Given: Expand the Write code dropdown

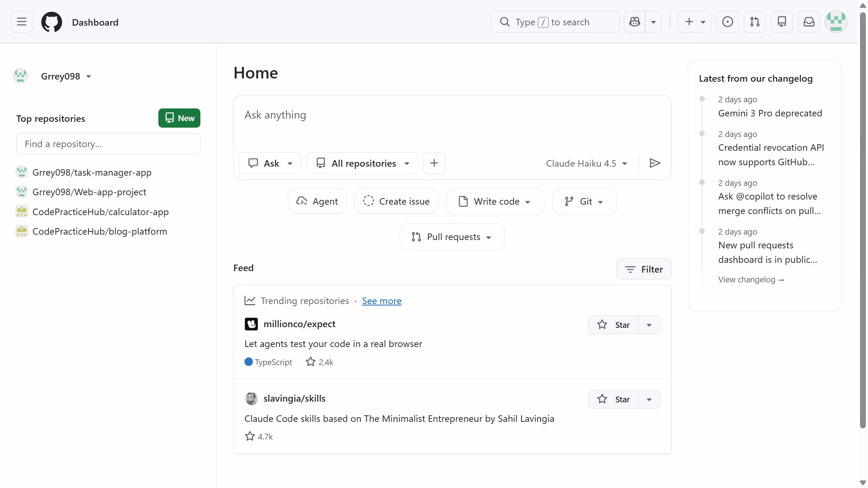Looking at the screenshot, I should click(x=495, y=201).
